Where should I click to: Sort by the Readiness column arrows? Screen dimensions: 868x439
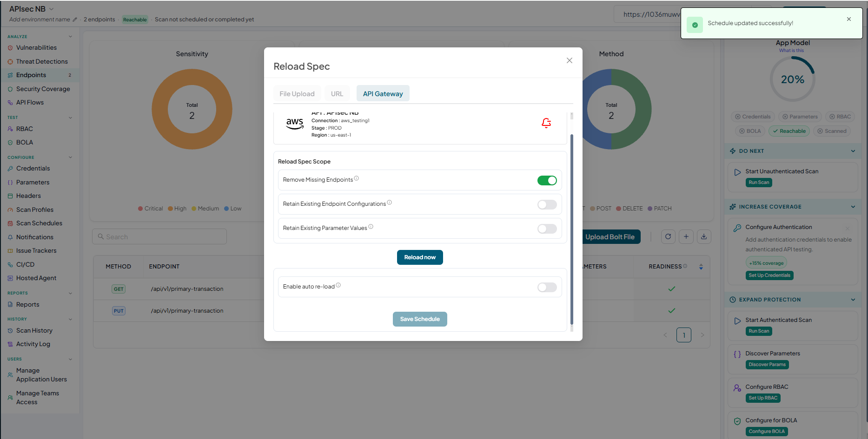click(x=701, y=267)
